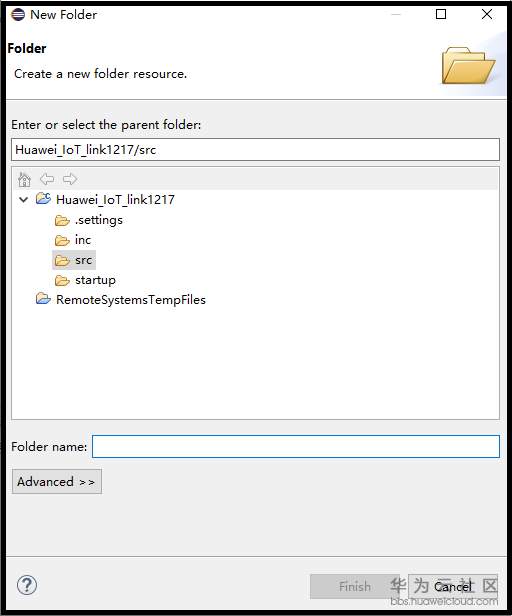
Task: Click the inc folder icon
Action: [62, 240]
